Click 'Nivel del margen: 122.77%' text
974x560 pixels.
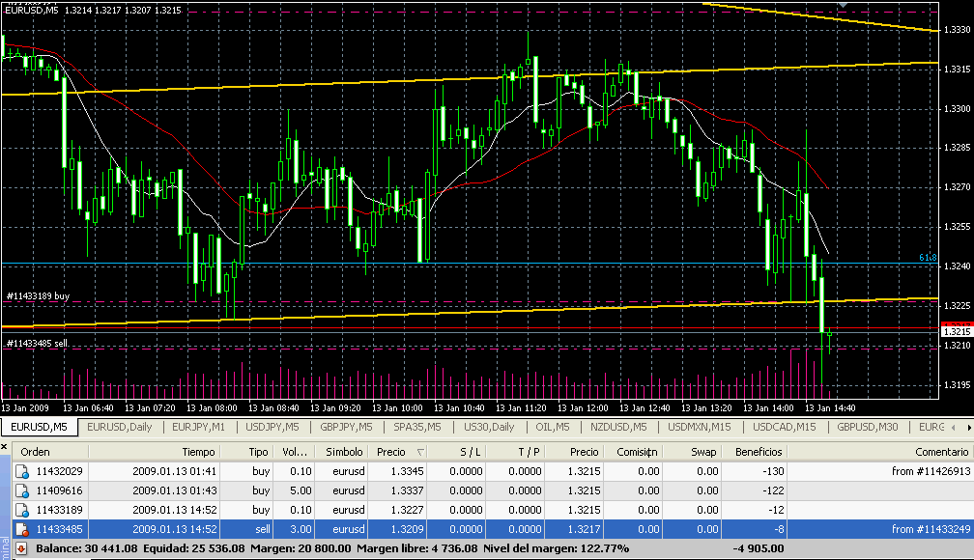556,548
